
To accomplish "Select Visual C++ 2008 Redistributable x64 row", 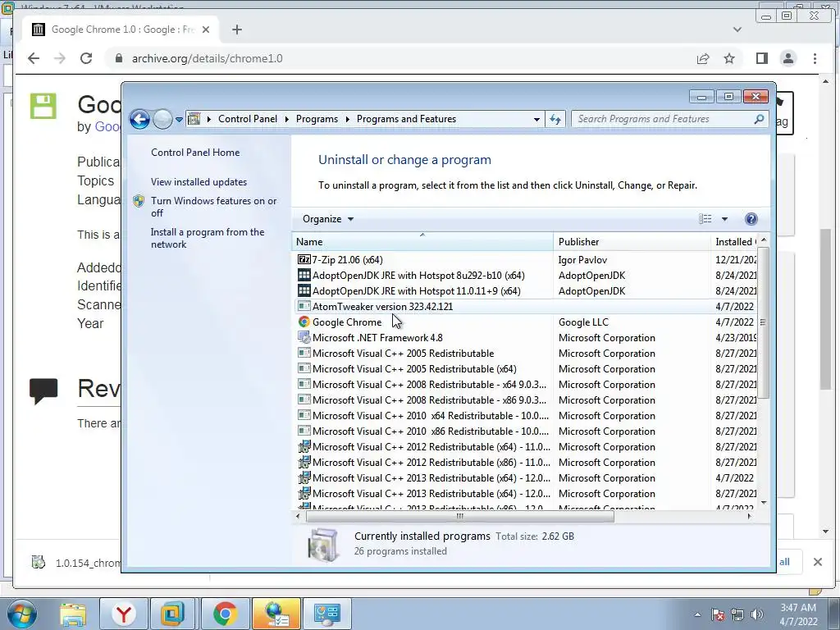I will click(x=525, y=384).
